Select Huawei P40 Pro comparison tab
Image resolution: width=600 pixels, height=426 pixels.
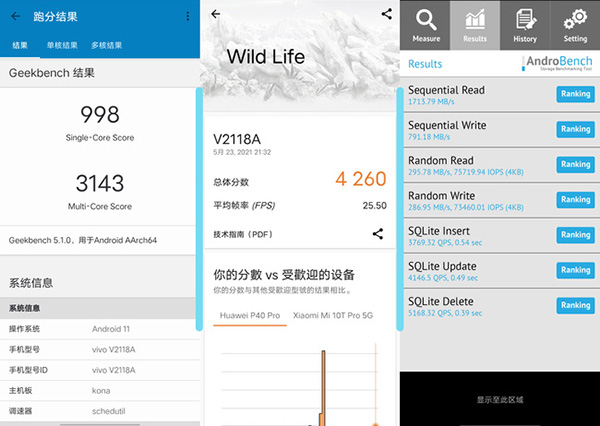point(247,316)
